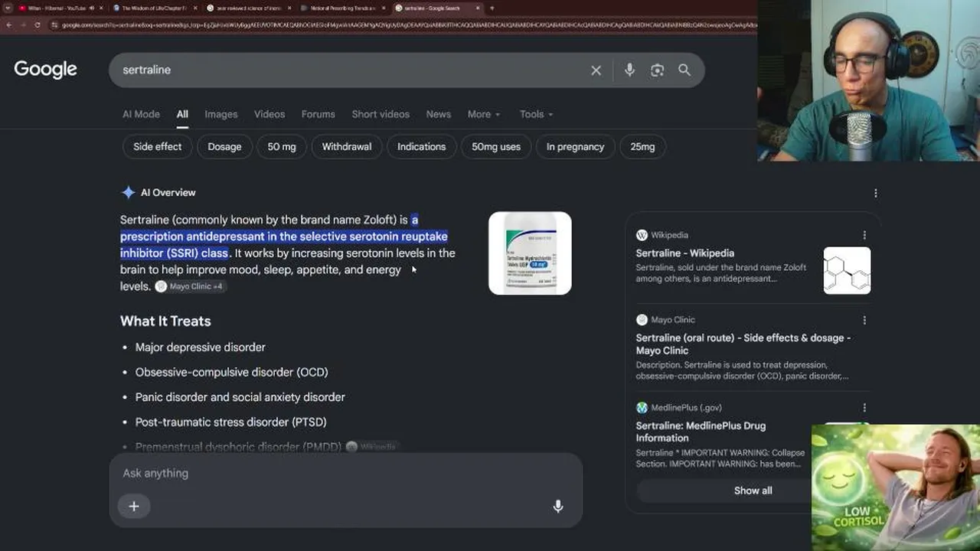Click "Post-traumatic stress disorder (PTSD)" item
This screenshot has height=551, width=980.
tap(231, 422)
